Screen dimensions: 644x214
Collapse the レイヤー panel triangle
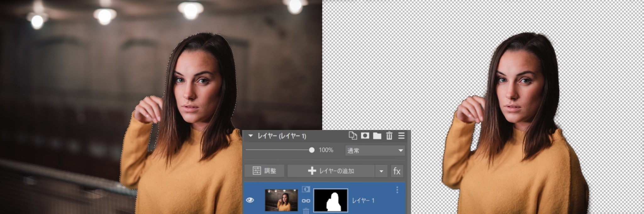point(250,136)
